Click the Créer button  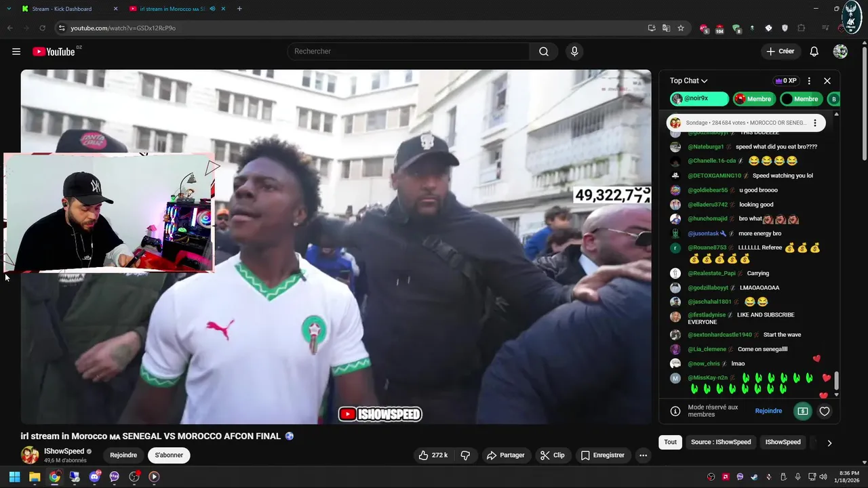pos(780,52)
